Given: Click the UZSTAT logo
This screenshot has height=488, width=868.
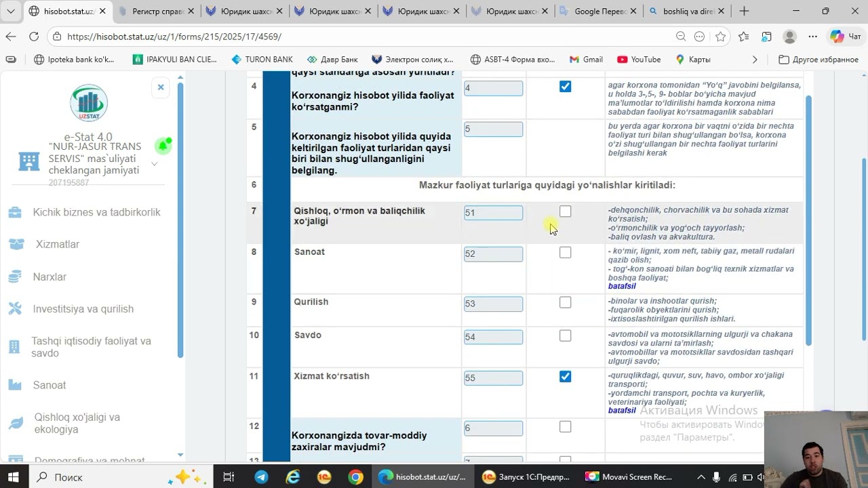Looking at the screenshot, I should 89,103.
